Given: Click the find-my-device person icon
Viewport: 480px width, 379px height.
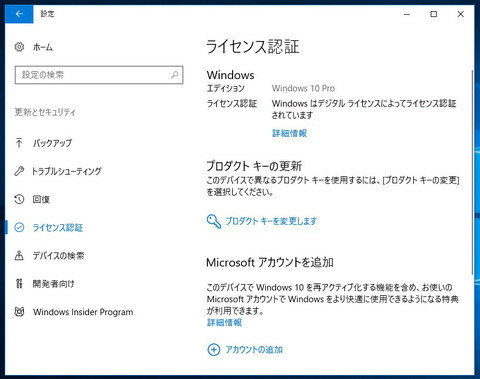Looking at the screenshot, I should (19, 255).
